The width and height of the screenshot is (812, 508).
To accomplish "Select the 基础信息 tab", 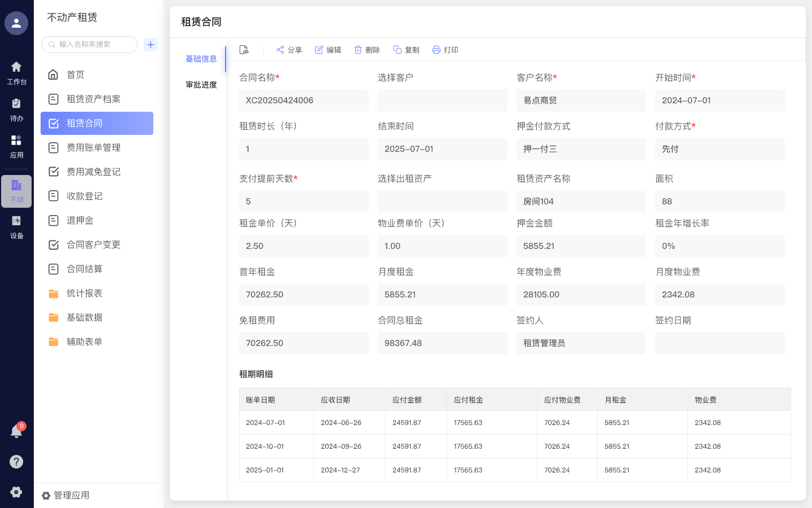I will pyautogui.click(x=201, y=59).
